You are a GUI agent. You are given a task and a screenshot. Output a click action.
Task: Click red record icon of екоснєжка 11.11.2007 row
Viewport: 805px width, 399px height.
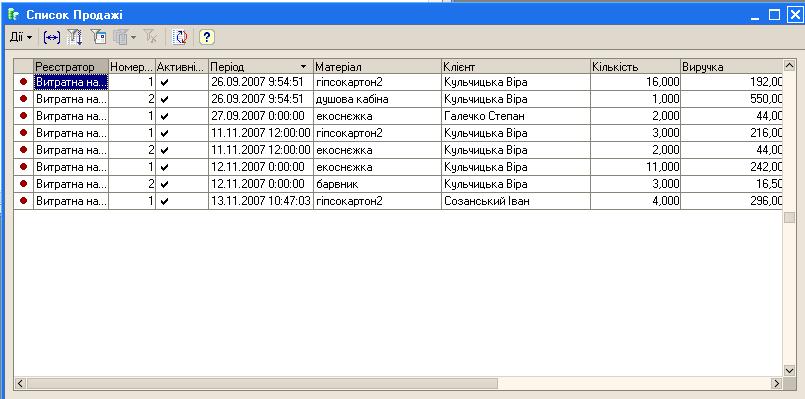pyautogui.click(x=23, y=150)
